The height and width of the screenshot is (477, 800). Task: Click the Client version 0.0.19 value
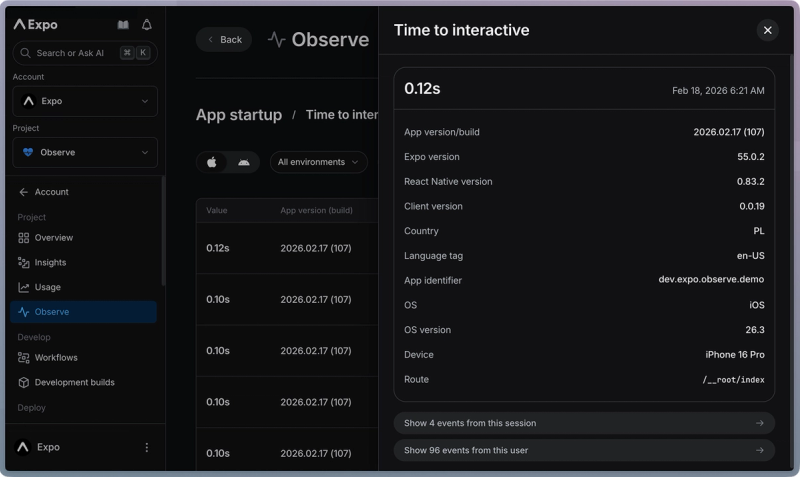[752, 206]
